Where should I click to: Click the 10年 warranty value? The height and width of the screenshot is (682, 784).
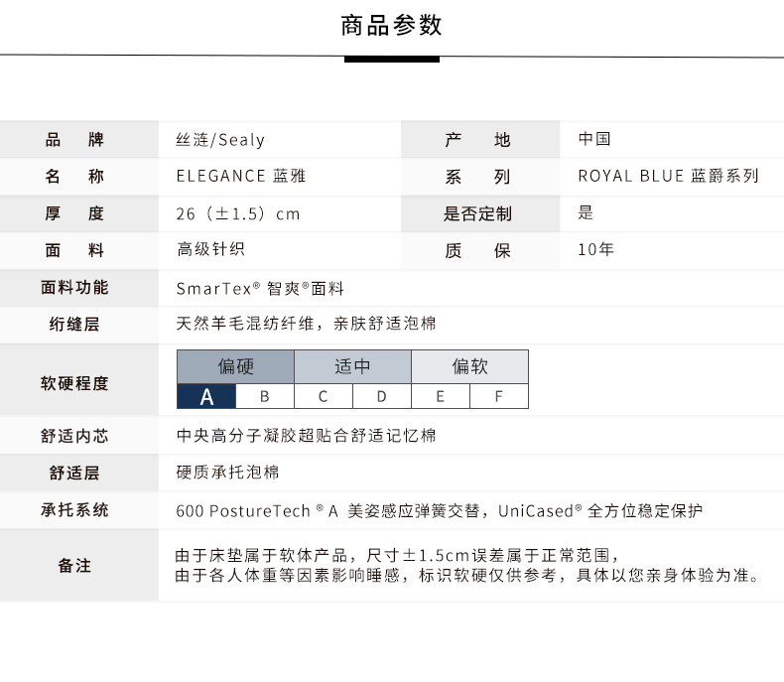(595, 249)
